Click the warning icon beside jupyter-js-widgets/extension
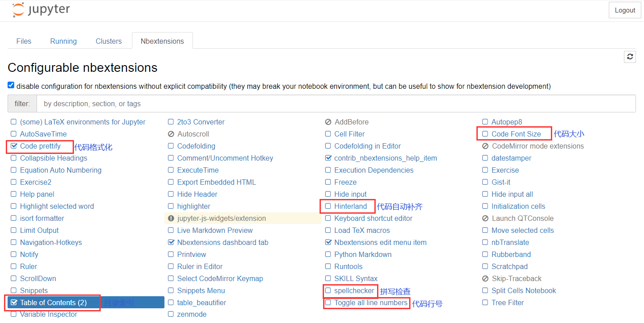Image resolution: width=644 pixels, height=323 pixels. pos(171,219)
